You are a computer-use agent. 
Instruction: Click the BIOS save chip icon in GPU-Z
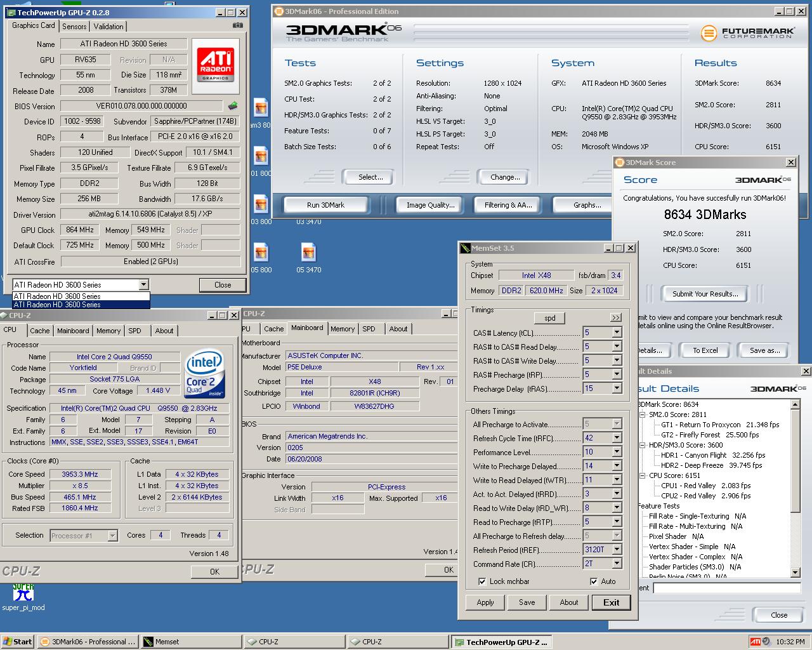click(x=233, y=106)
